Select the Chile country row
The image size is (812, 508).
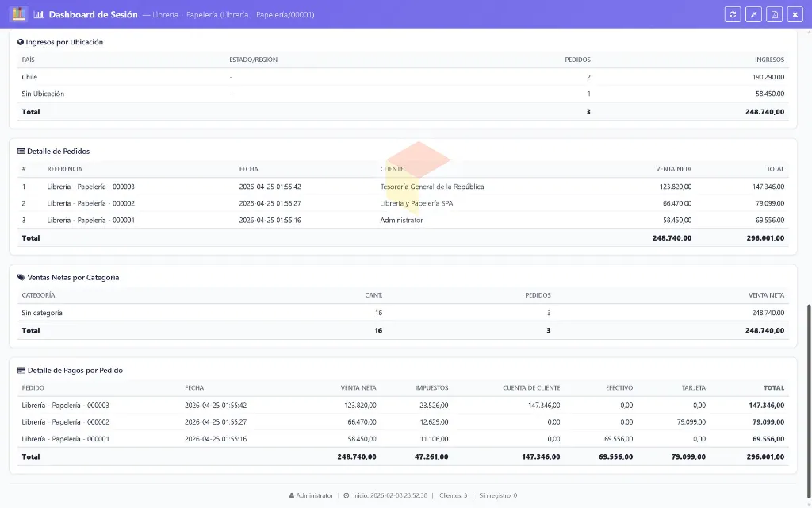(403, 77)
